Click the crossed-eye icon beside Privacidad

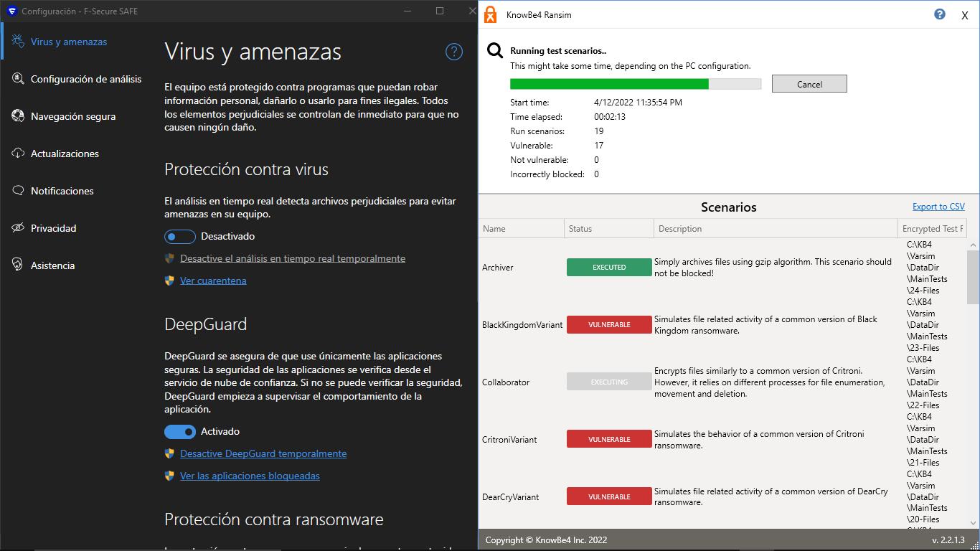[x=18, y=228]
